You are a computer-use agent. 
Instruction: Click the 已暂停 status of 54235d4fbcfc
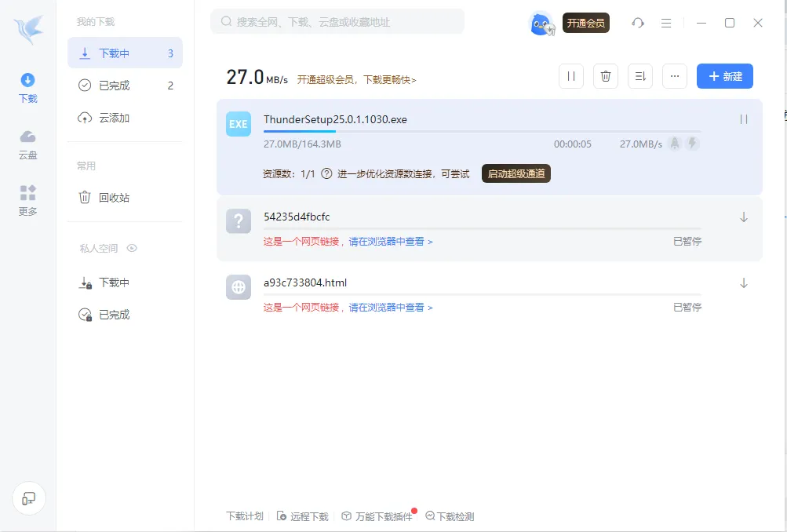pos(687,242)
